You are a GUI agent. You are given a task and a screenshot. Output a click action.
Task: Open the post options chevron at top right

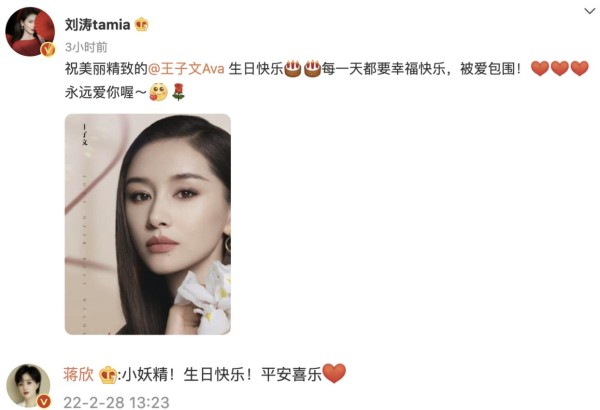point(590,11)
